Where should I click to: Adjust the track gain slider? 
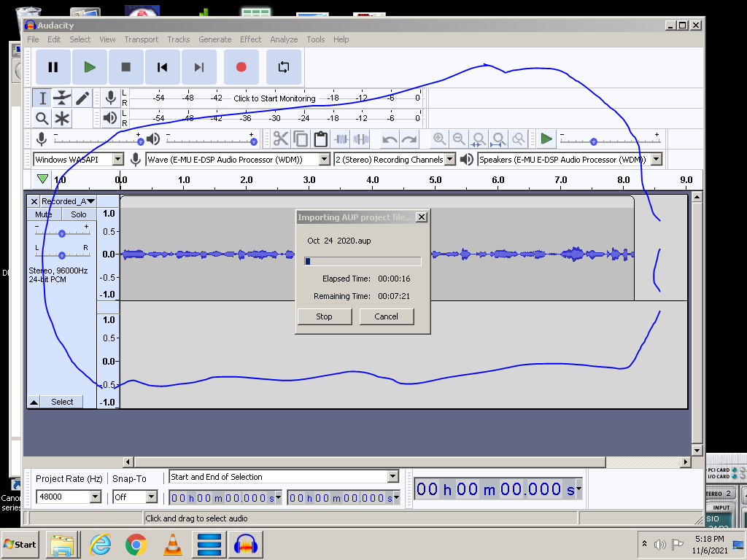point(62,233)
